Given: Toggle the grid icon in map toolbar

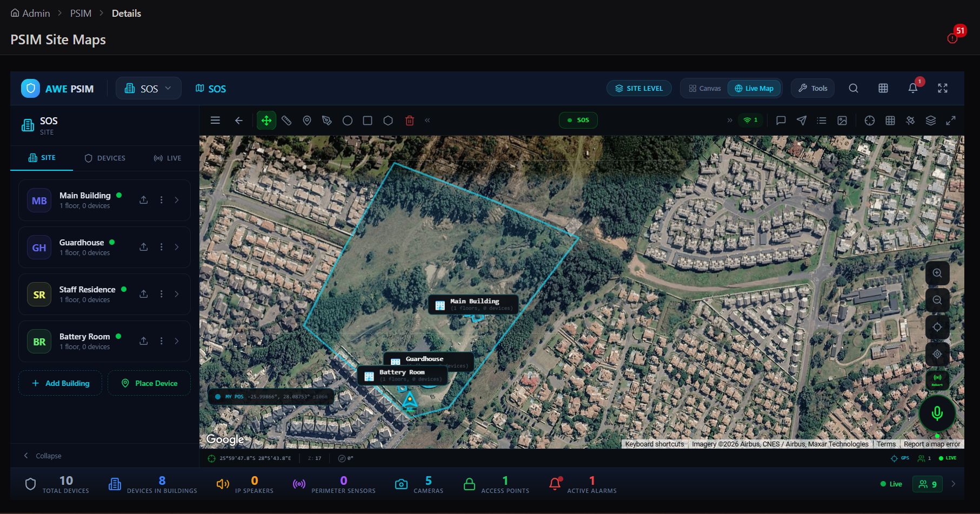Looking at the screenshot, I should (x=890, y=121).
